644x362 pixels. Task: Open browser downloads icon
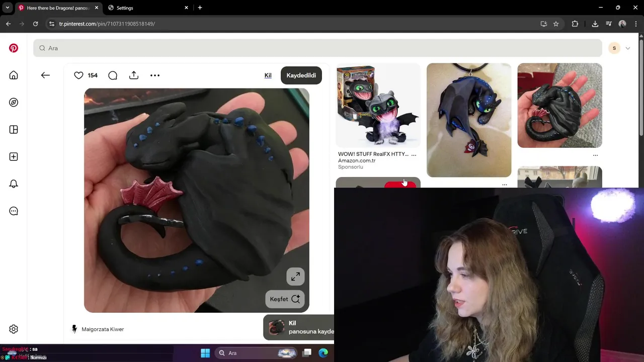click(595, 24)
